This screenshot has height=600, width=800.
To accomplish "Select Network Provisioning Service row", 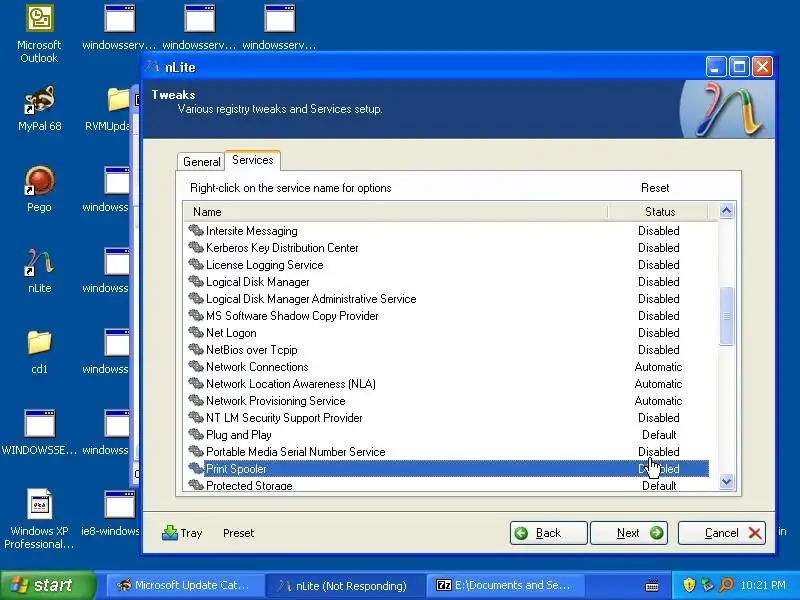I will [446, 401].
